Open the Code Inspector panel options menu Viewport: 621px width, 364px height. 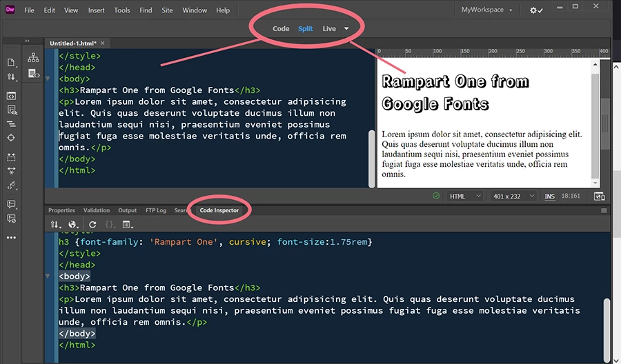(x=604, y=210)
